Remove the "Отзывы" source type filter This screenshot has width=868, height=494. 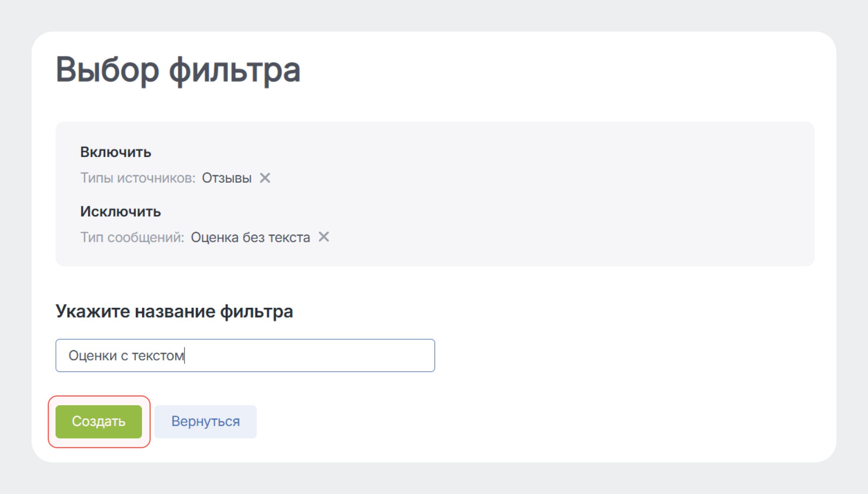pos(265,178)
